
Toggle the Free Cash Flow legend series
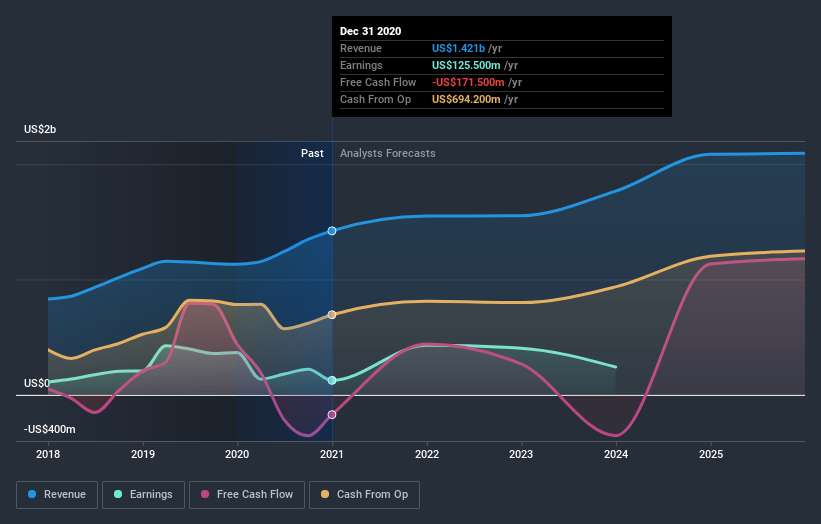point(247,495)
